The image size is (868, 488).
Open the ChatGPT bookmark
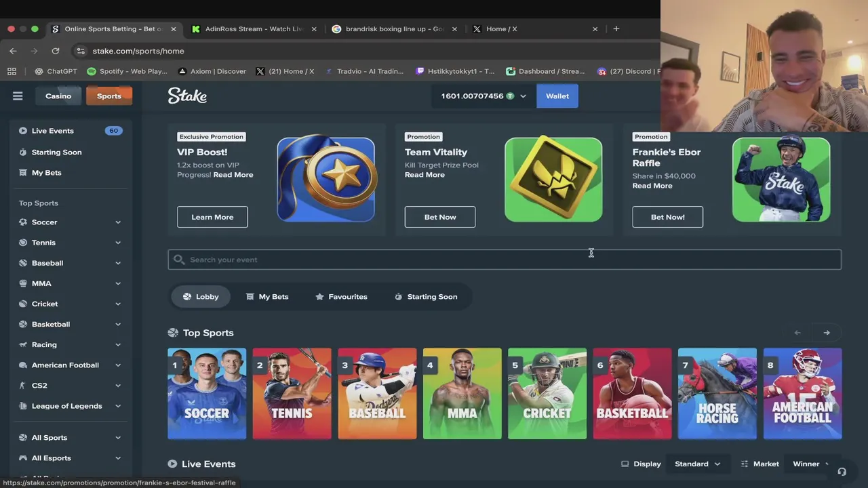coord(56,71)
